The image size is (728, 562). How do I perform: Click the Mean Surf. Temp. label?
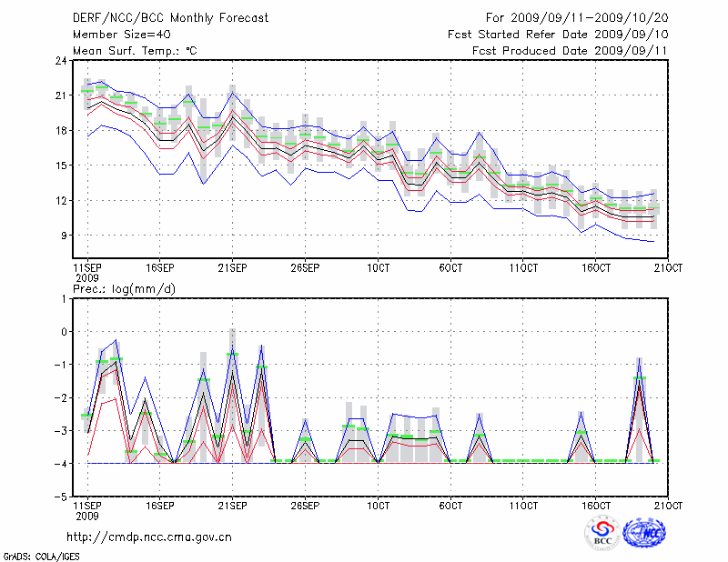click(135, 50)
